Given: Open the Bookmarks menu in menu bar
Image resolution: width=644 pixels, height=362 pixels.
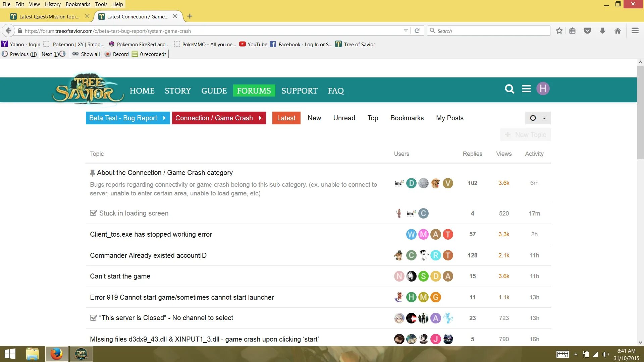Looking at the screenshot, I should 78,4.
